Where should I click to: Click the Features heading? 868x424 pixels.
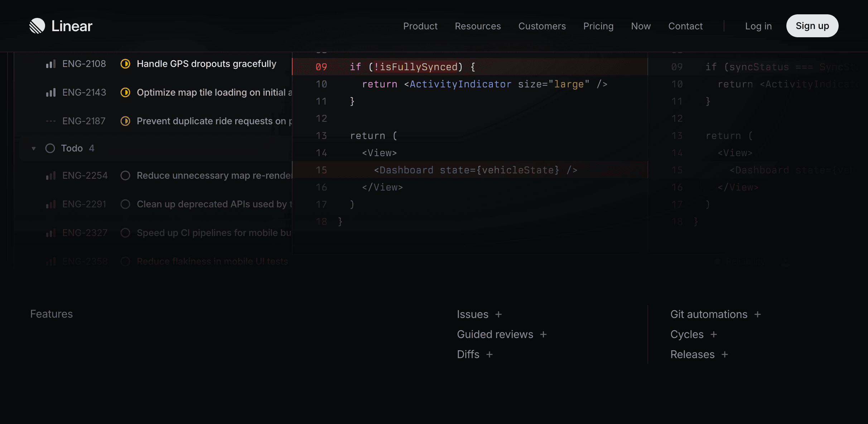pos(52,314)
